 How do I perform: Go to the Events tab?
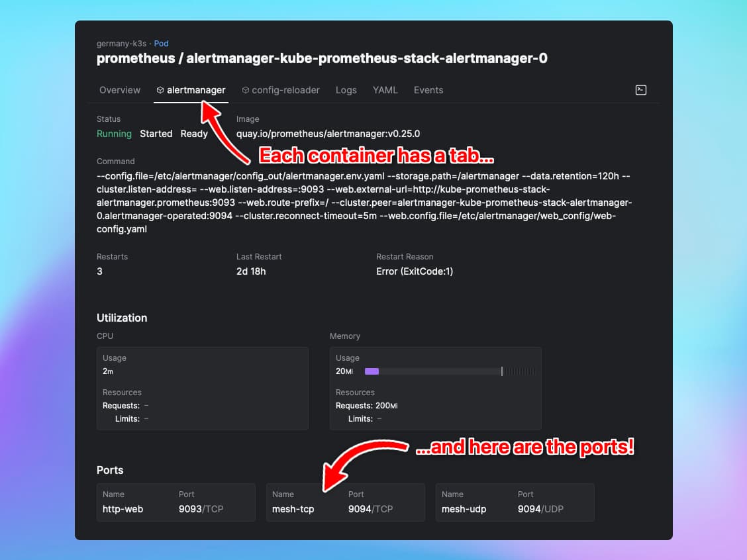click(x=428, y=90)
